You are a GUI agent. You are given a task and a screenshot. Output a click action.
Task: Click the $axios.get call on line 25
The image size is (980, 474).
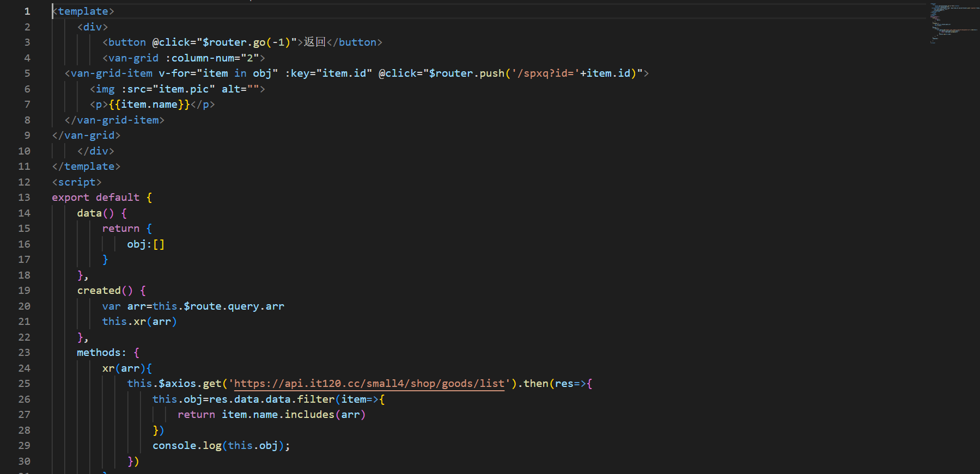190,384
